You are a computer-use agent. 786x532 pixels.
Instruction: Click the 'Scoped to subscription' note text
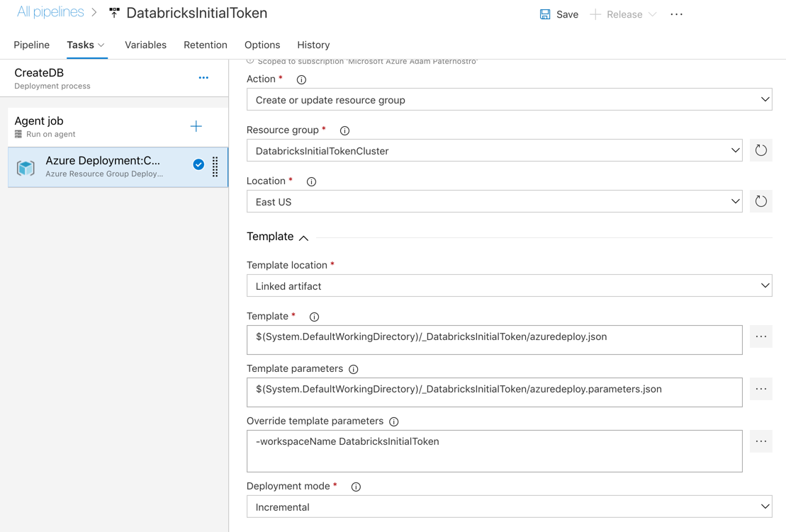pyautogui.click(x=367, y=62)
